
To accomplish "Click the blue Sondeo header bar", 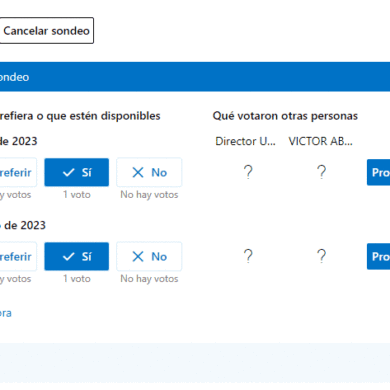I will point(195,77).
